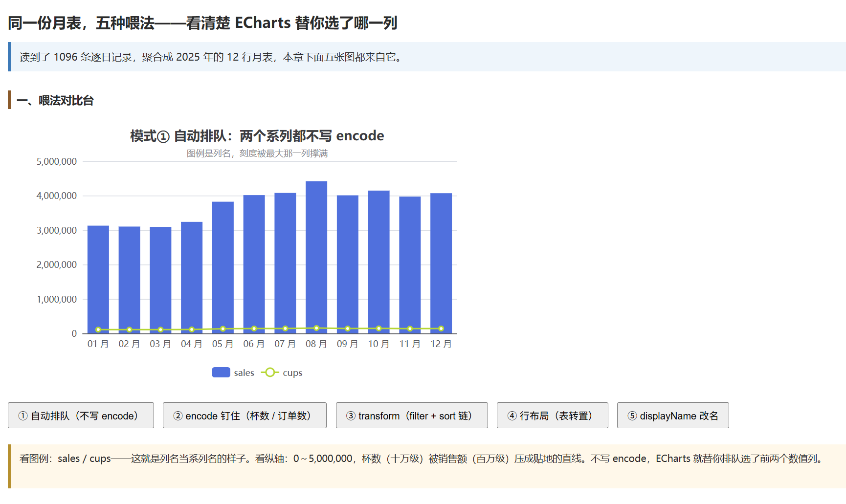Click the 06 月 sales bar

point(254,264)
